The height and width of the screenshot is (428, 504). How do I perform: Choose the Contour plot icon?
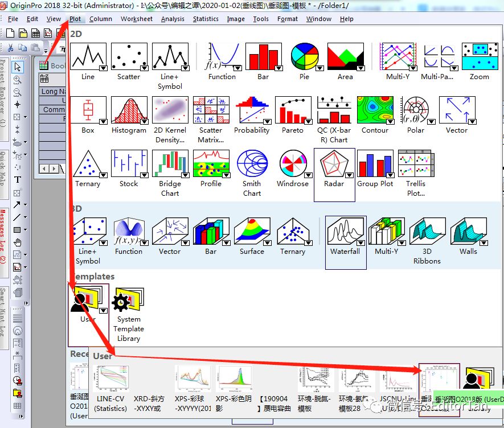click(375, 110)
